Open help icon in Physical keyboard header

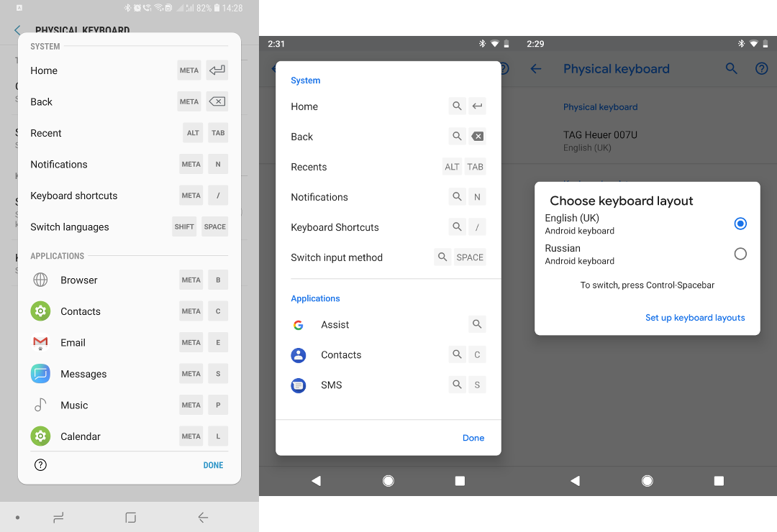pyautogui.click(x=761, y=69)
